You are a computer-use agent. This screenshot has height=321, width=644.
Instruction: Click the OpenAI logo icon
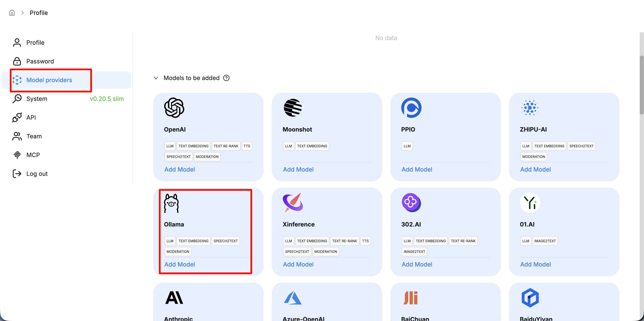click(174, 108)
